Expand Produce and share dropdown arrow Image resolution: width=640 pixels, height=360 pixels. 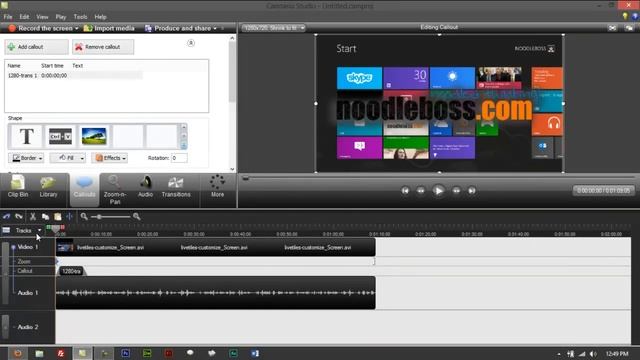(x=215, y=29)
